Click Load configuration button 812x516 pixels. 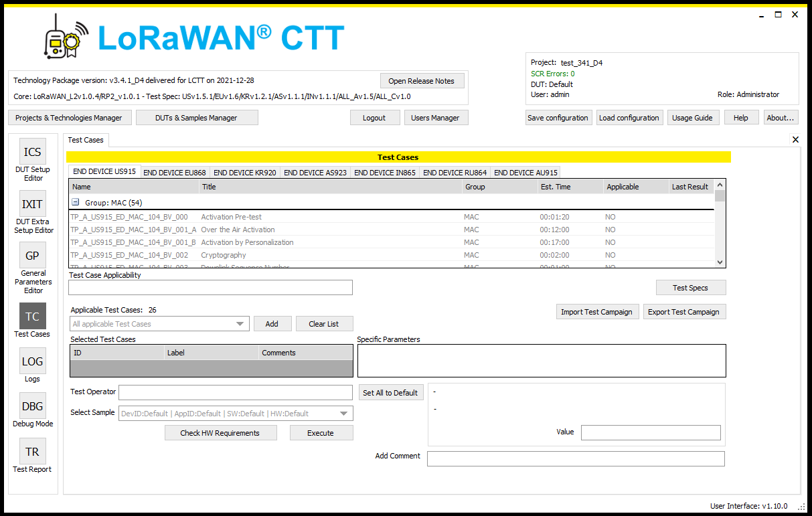tap(629, 118)
